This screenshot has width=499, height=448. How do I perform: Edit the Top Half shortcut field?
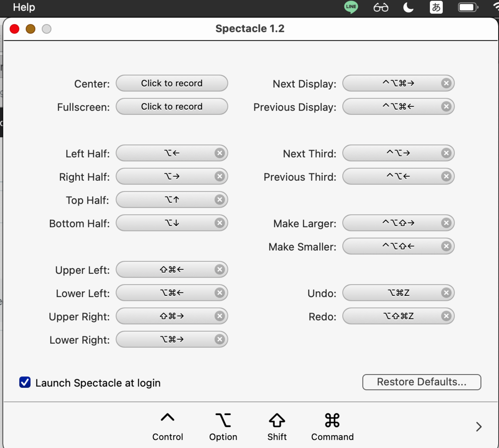point(172,199)
